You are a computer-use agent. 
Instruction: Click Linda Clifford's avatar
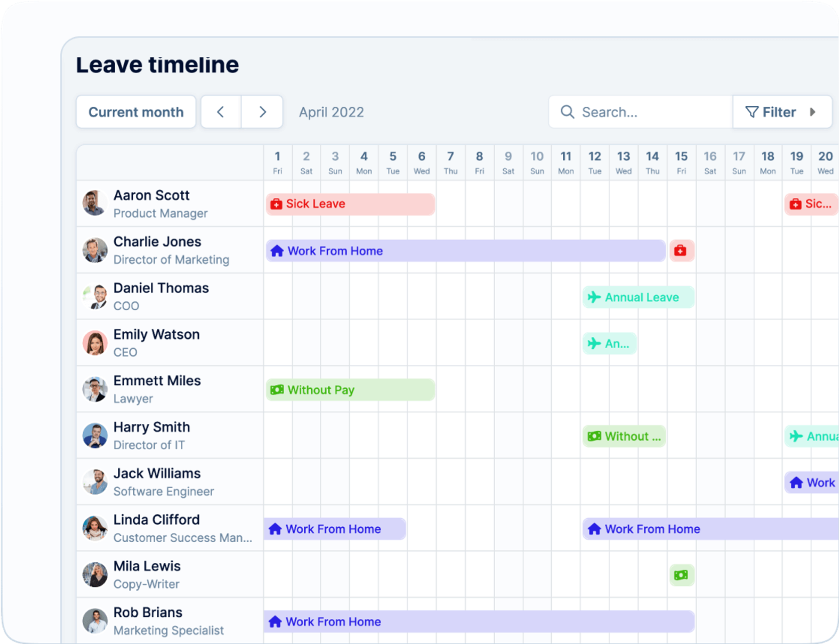tap(95, 528)
